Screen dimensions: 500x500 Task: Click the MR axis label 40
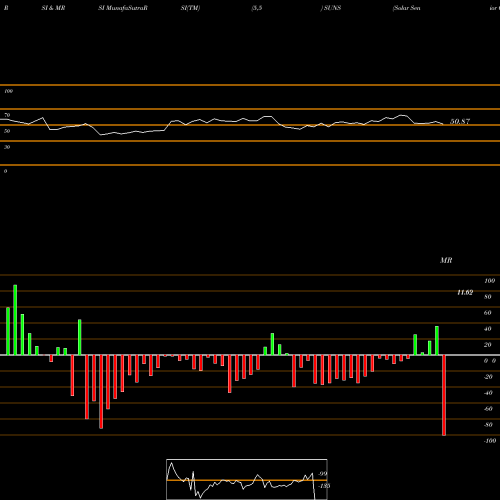488,329
